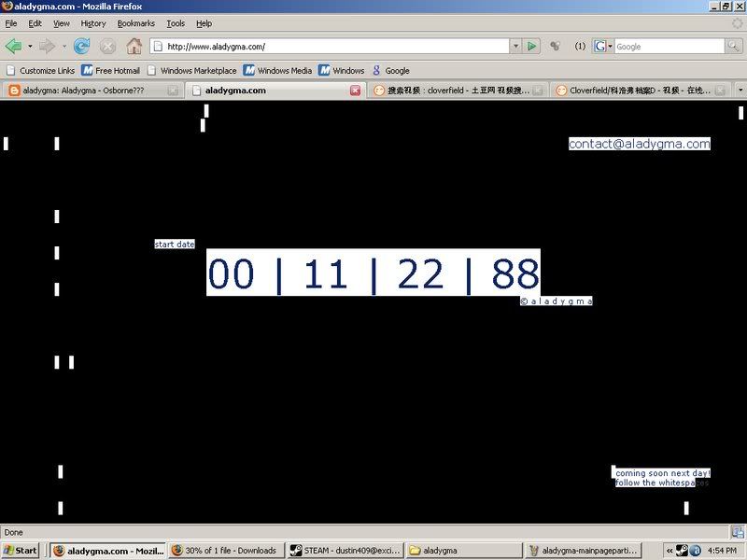Close the active aladygma.com tab
The width and height of the screenshot is (747, 560).
pos(355,91)
